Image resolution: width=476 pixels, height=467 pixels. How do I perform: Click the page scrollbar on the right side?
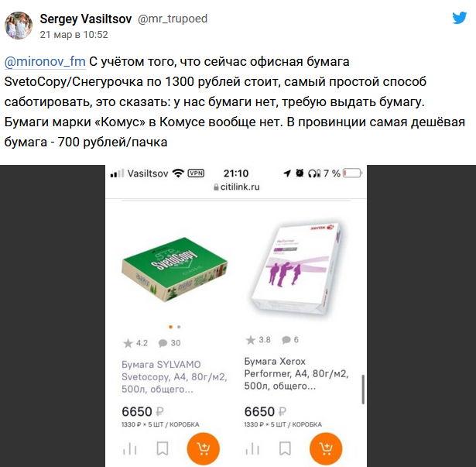point(362,390)
